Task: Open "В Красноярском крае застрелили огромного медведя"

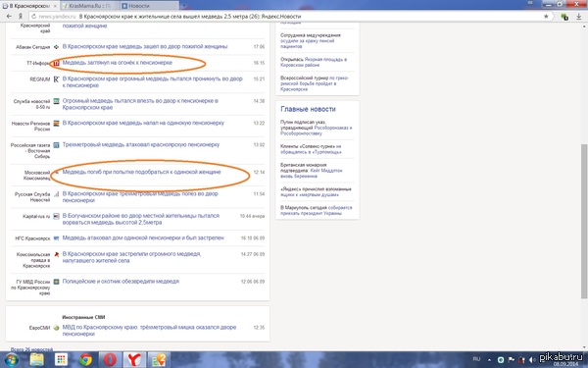Action: point(131,257)
